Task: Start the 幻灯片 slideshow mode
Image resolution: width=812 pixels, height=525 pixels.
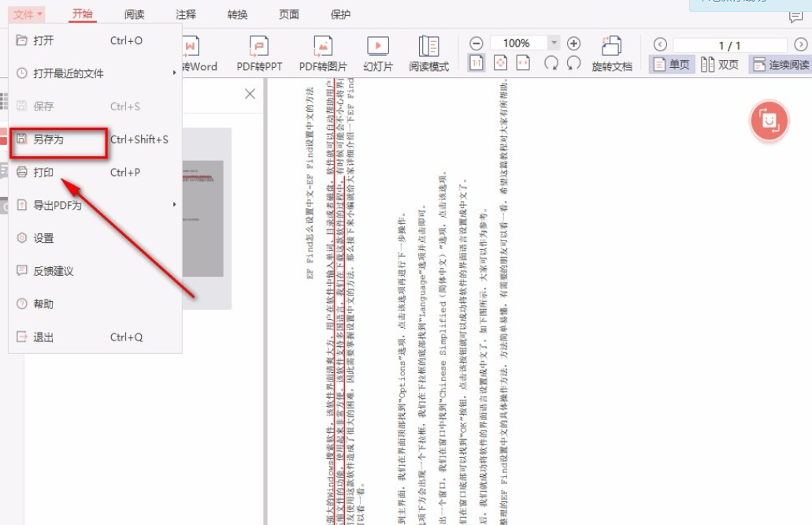Action: (379, 51)
